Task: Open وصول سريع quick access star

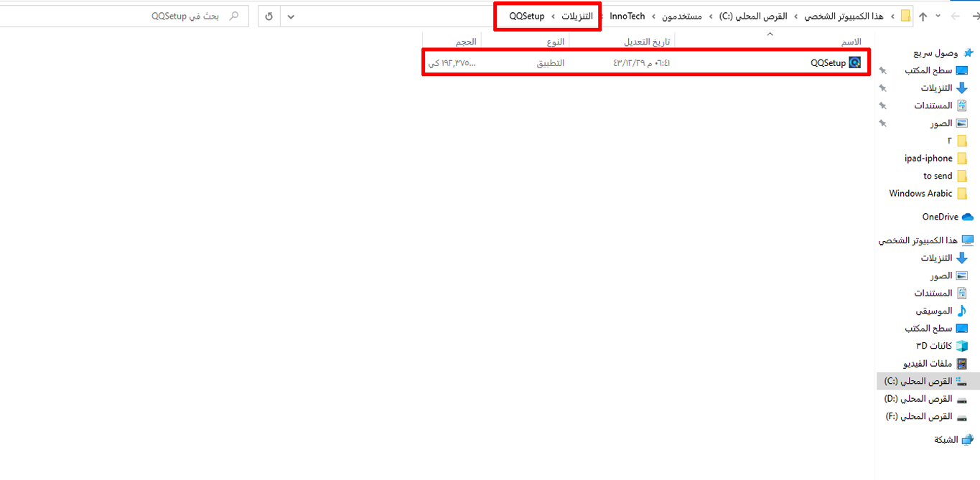Action: [968, 53]
